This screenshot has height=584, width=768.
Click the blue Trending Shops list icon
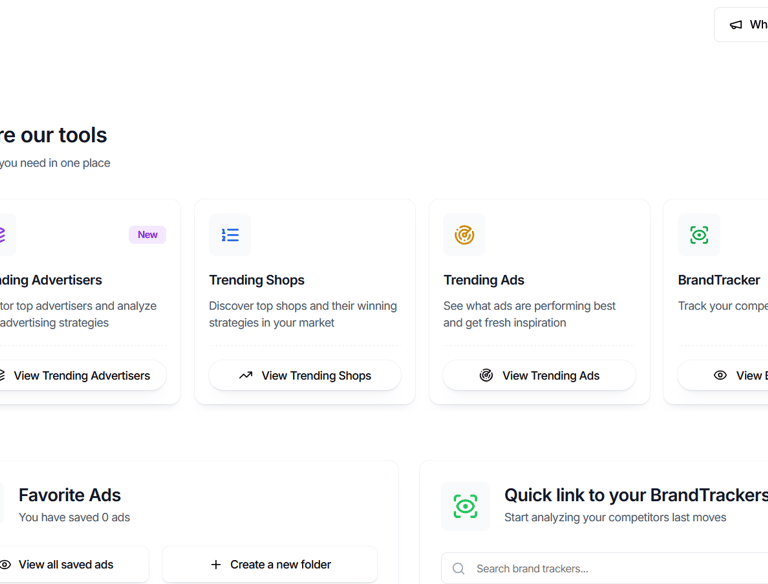(x=230, y=235)
